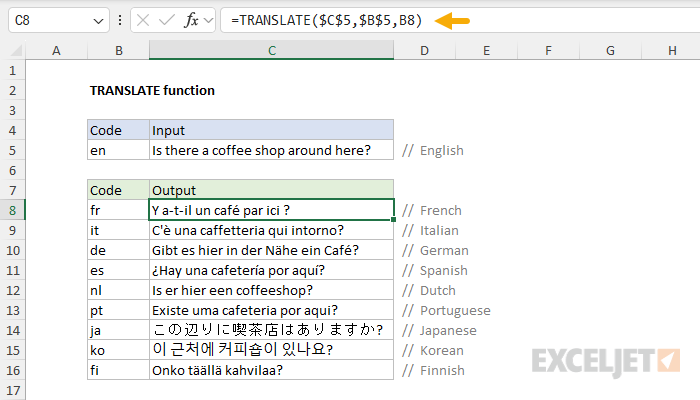The height and width of the screenshot is (400, 700).
Task: Click cell 'C'è una caffetteria qui intorno?'
Action: pos(271,230)
